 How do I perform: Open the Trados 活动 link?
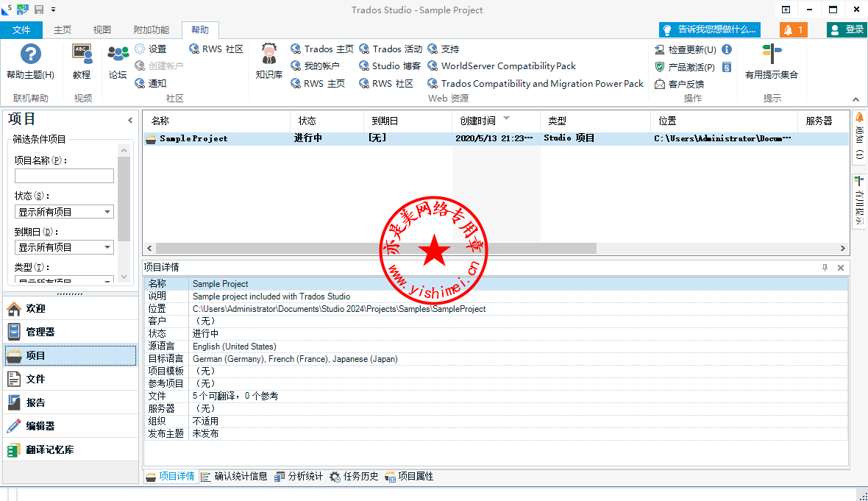coord(391,49)
